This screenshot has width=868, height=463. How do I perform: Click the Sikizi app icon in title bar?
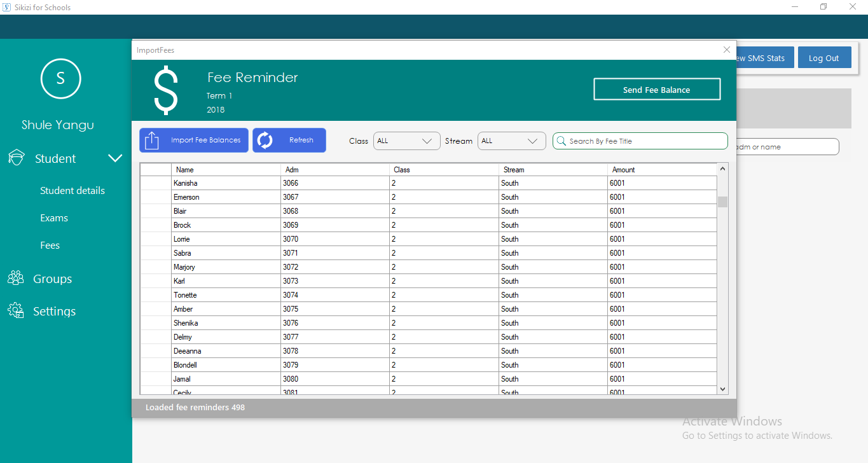(6, 7)
